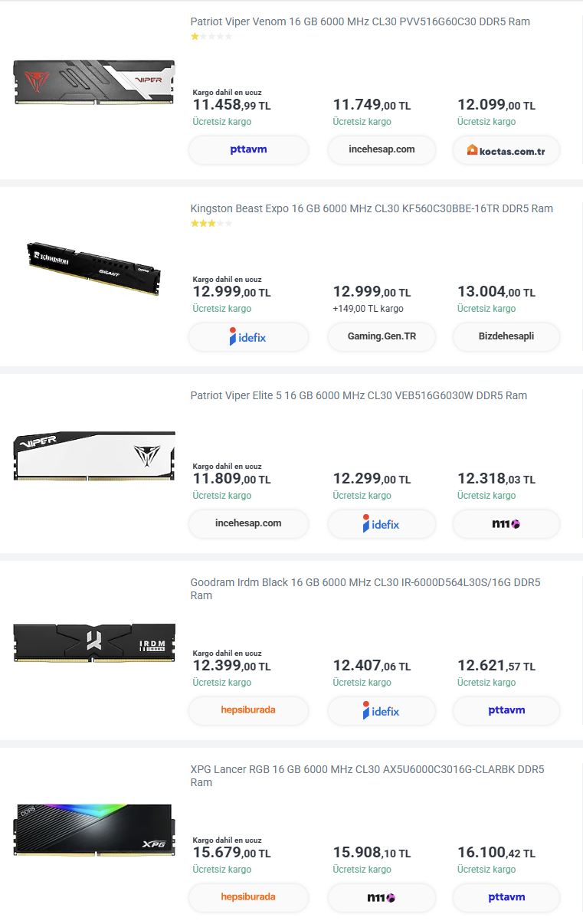Image resolution: width=583 pixels, height=924 pixels.
Task: View the white Viper Elite 5 RAM image
Action: click(x=93, y=456)
